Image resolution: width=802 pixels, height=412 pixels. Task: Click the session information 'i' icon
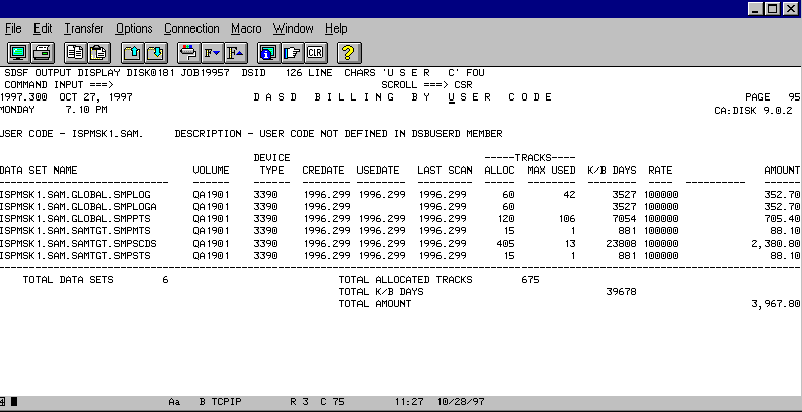click(268, 53)
